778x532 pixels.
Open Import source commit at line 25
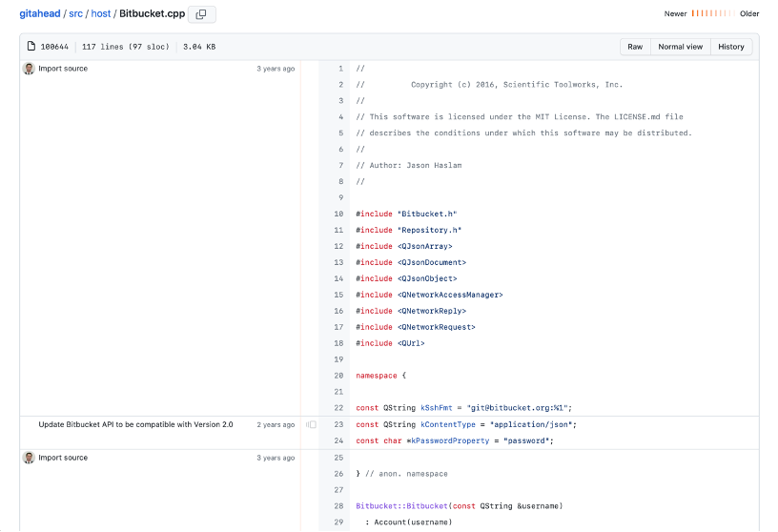coord(63,458)
